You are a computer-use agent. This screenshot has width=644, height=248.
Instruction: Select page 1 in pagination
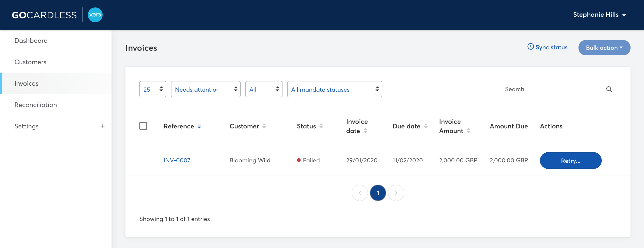(378, 193)
